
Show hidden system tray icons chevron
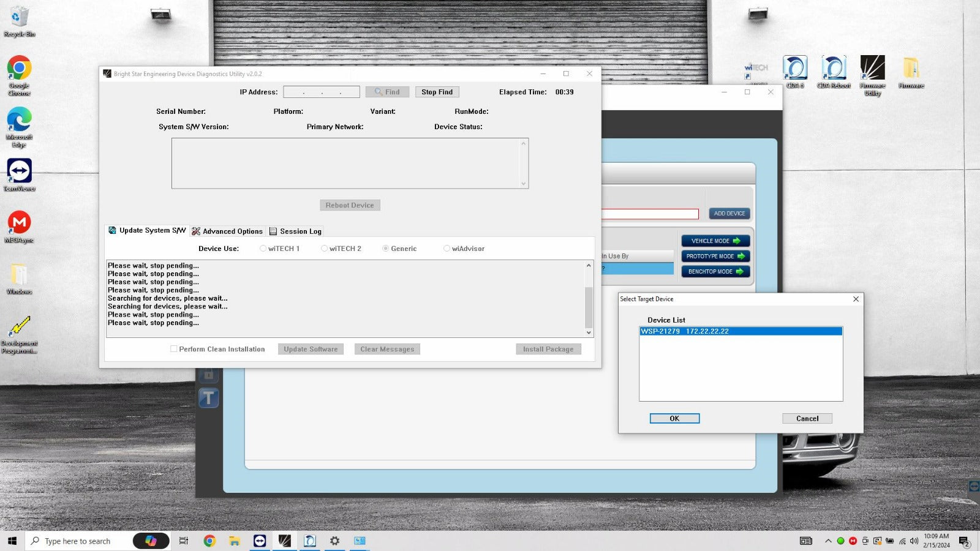coord(828,541)
